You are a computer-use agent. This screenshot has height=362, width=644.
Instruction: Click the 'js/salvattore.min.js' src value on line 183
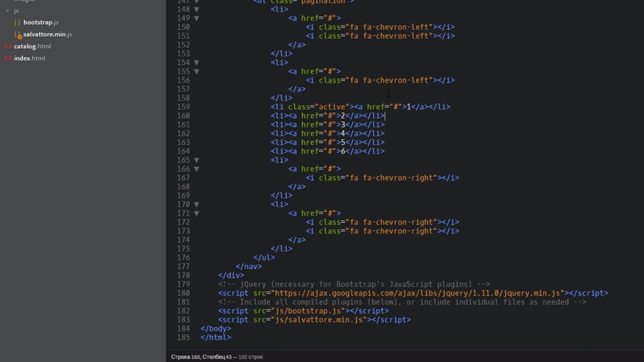319,320
